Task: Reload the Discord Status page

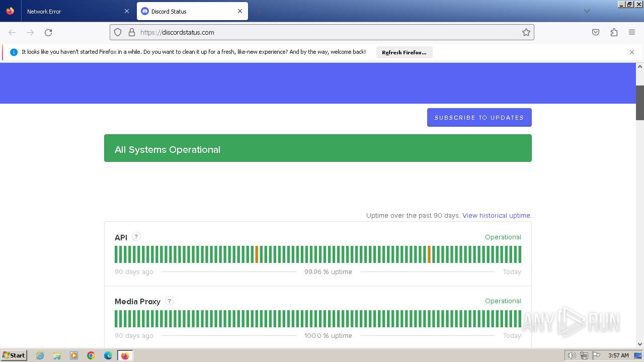Action: [x=48, y=32]
